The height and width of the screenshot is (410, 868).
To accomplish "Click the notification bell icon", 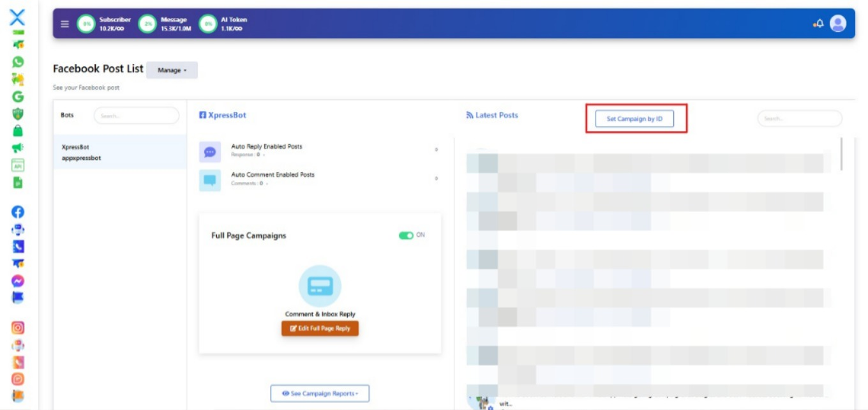I will click(818, 24).
